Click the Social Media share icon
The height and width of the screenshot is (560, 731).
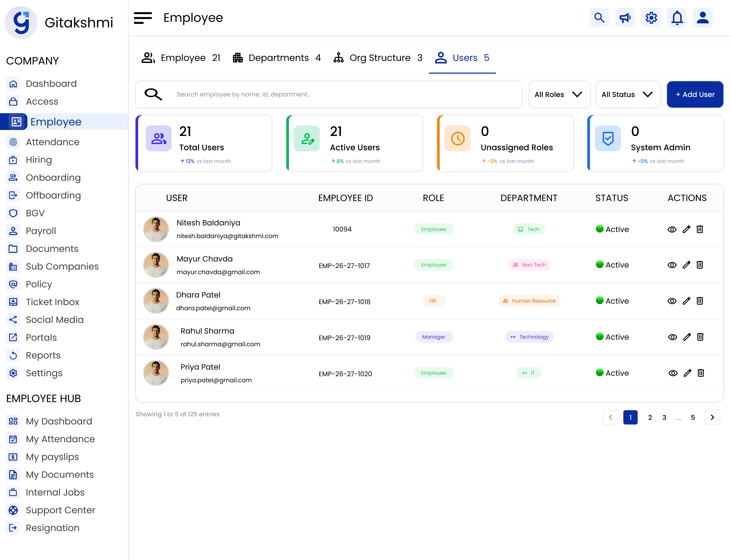tap(13, 320)
